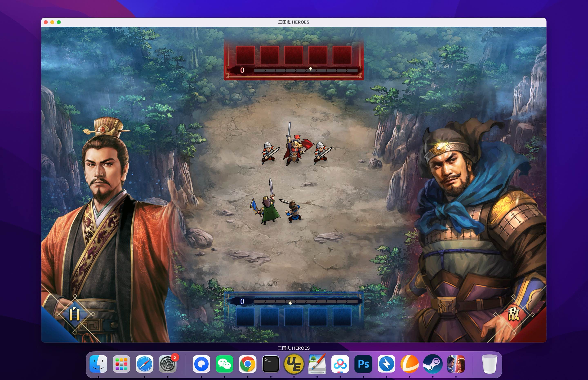The image size is (588, 380).
Task: Open the WeChat Dock icon
Action: 224,364
